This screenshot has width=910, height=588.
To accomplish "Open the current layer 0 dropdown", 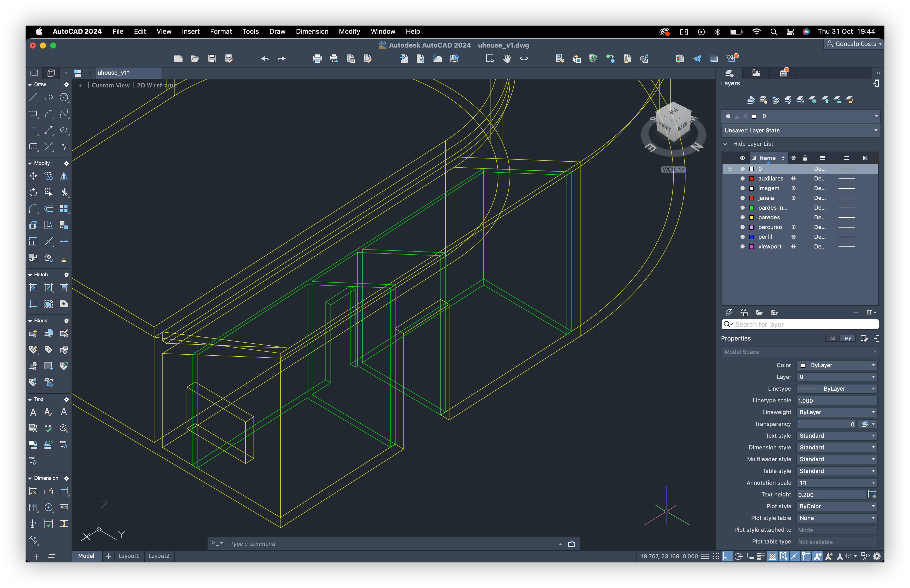I will coord(800,116).
